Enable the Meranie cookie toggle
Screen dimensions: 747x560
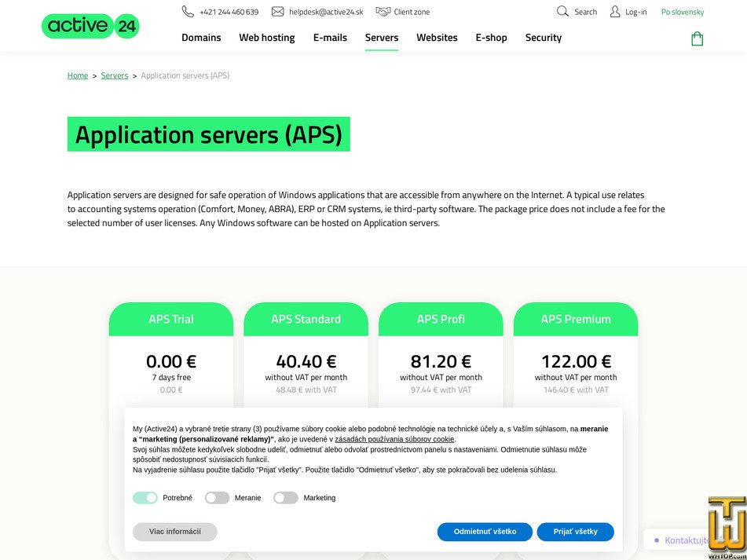point(217,497)
